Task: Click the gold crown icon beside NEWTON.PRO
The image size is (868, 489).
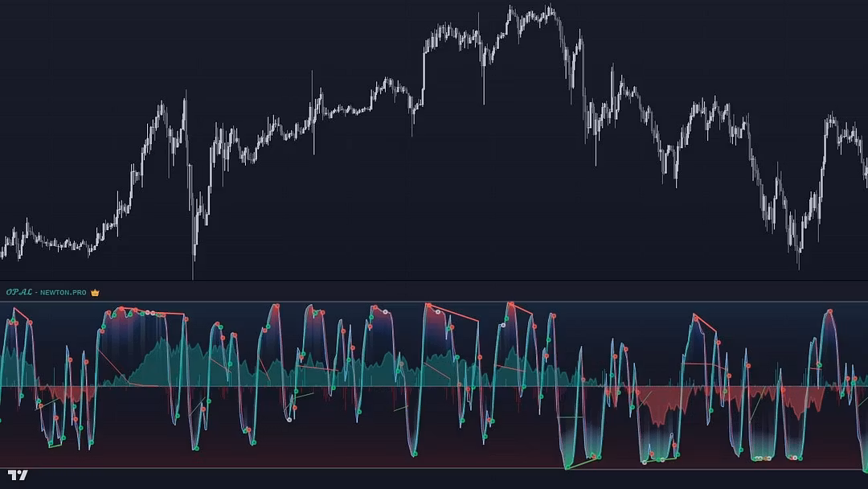Action: pyautogui.click(x=95, y=293)
